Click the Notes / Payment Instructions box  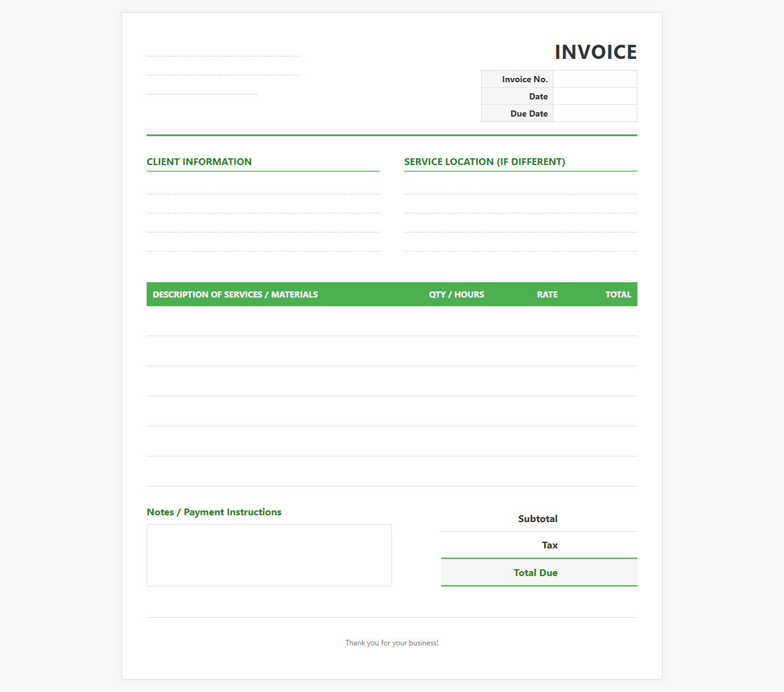[269, 555]
